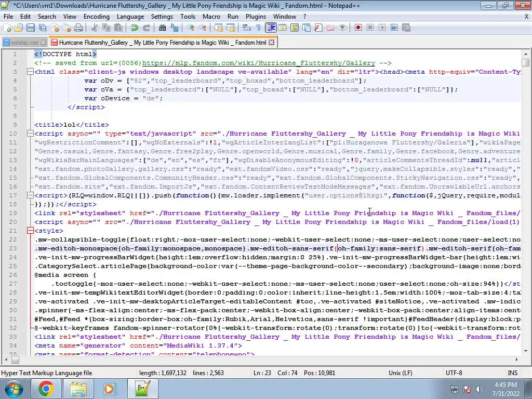The image size is (532, 399).
Task: Zoom out editor text
Action: point(203,28)
